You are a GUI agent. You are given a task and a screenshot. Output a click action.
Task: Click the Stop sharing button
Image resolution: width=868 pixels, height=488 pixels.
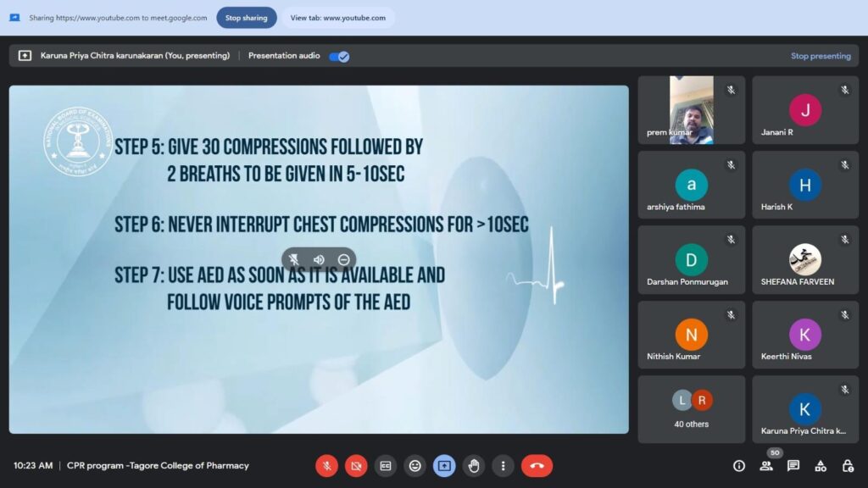[x=247, y=18]
